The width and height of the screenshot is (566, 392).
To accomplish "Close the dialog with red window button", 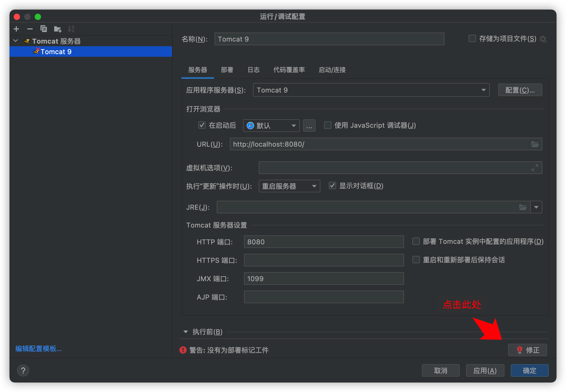I will (x=17, y=17).
